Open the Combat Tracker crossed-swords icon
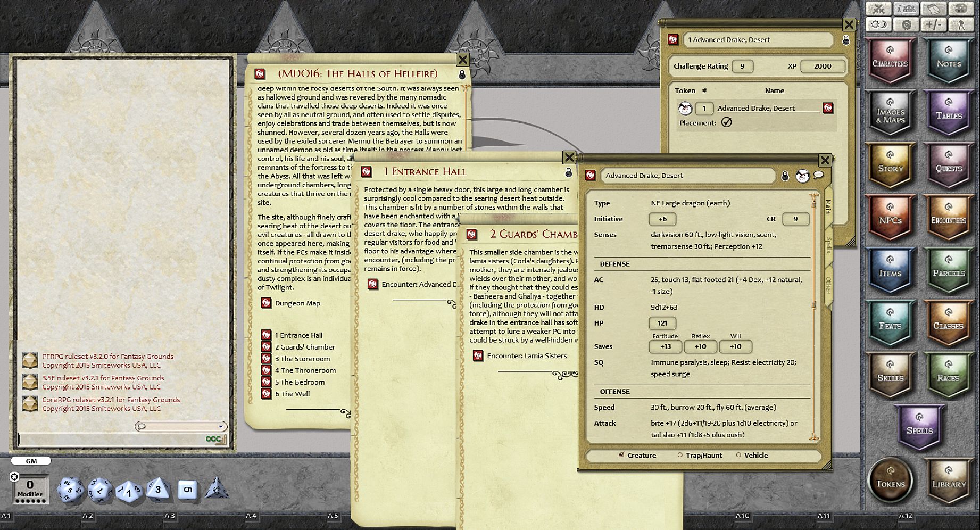 coord(878,9)
